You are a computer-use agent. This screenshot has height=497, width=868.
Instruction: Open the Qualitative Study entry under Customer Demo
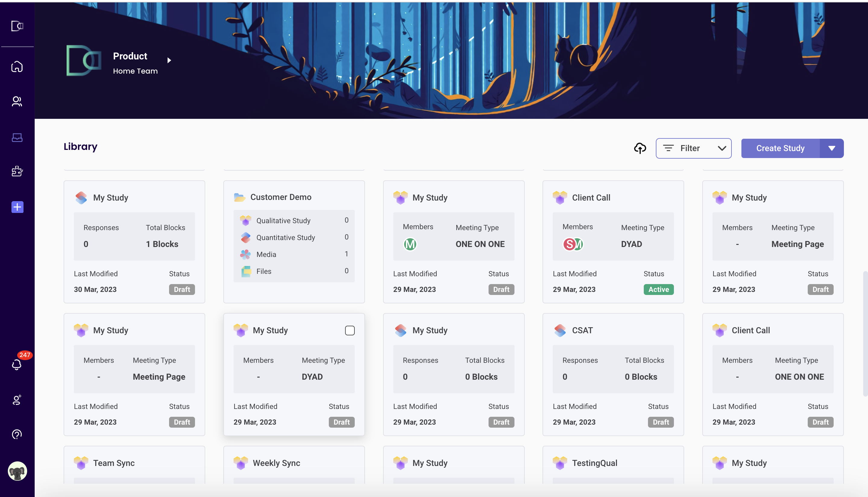[x=283, y=220]
